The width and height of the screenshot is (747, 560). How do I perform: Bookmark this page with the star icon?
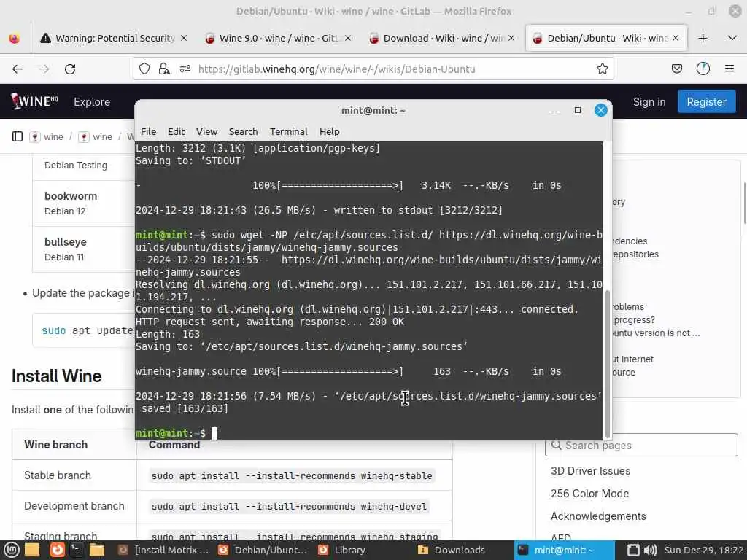click(x=602, y=69)
